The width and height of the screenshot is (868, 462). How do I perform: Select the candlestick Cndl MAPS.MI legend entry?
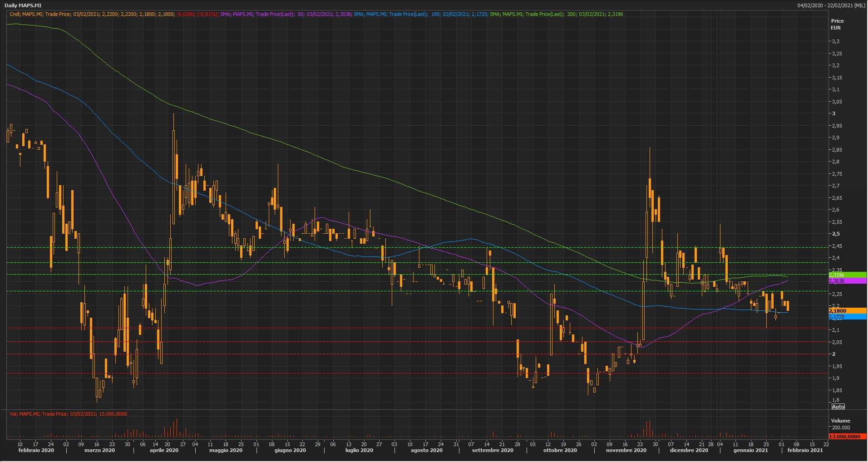113,14
